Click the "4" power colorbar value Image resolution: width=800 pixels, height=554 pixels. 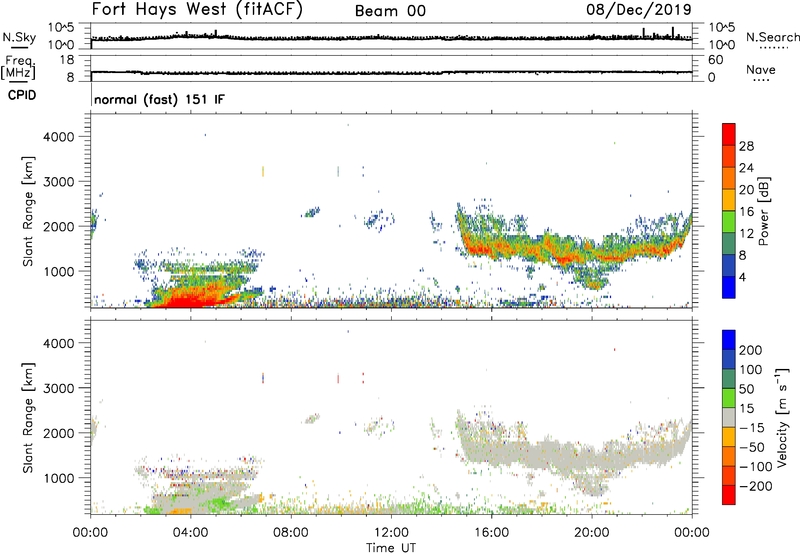743,277
